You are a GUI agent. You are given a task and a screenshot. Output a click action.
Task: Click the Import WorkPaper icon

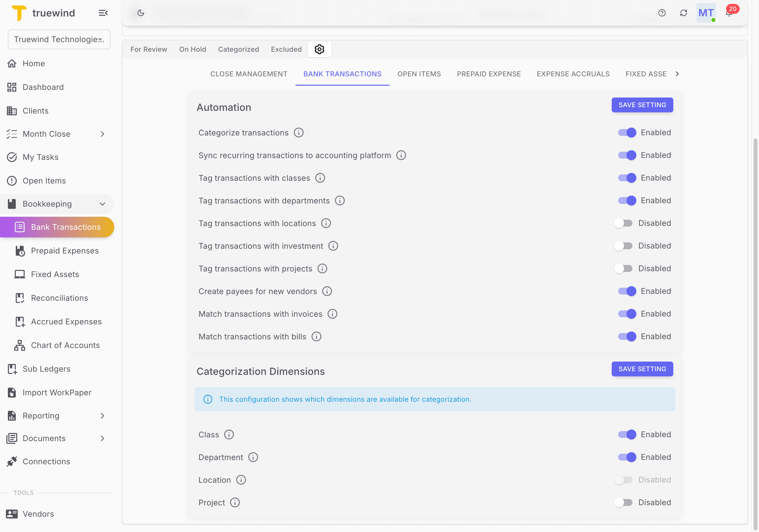[12, 392]
